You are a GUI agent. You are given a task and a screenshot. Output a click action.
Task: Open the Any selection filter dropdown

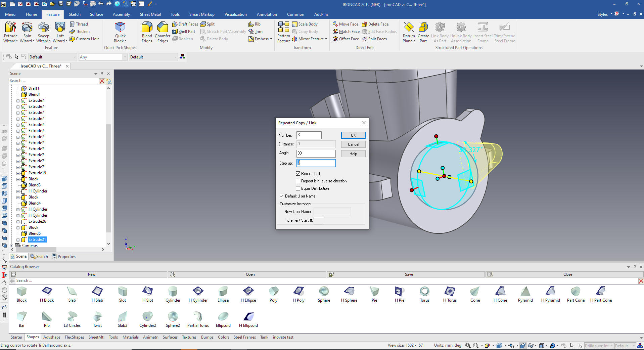125,57
